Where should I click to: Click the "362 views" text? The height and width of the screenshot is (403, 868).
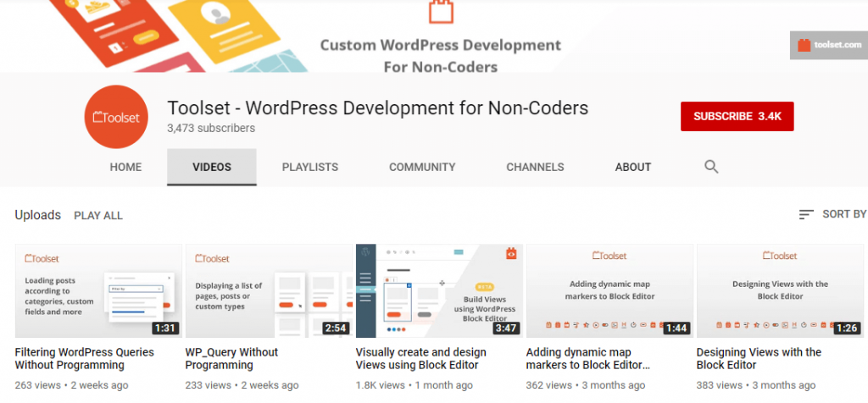pos(549,385)
